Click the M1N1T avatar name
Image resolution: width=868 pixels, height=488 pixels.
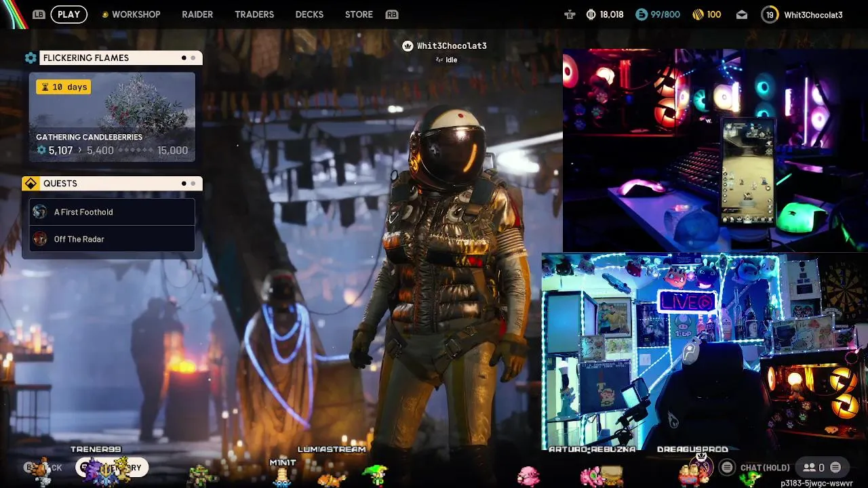[283, 462]
